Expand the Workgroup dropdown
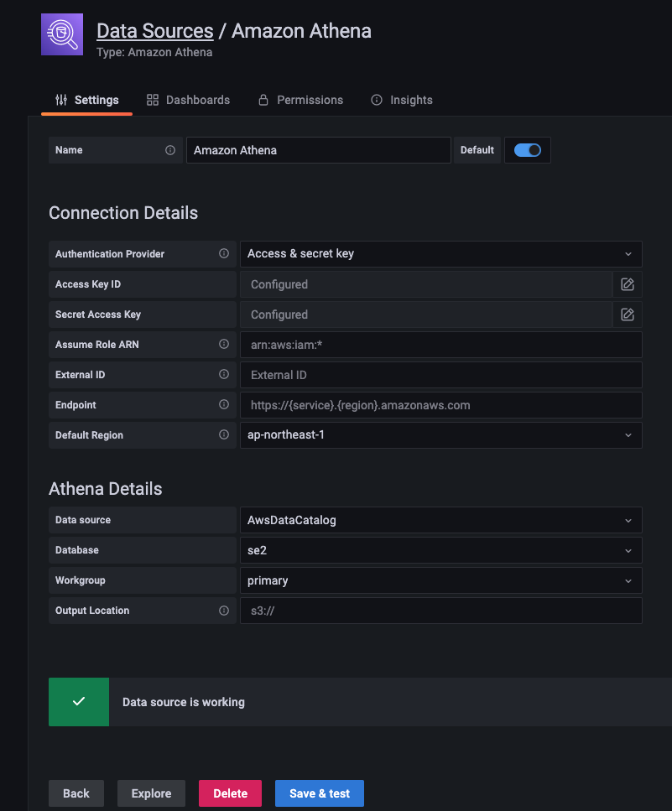The height and width of the screenshot is (811, 672). 440,580
